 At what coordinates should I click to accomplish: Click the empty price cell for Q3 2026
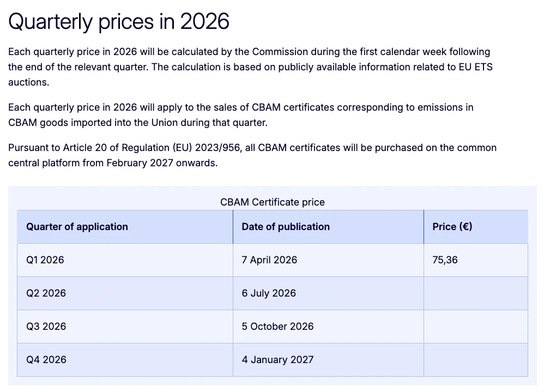pyautogui.click(x=475, y=327)
